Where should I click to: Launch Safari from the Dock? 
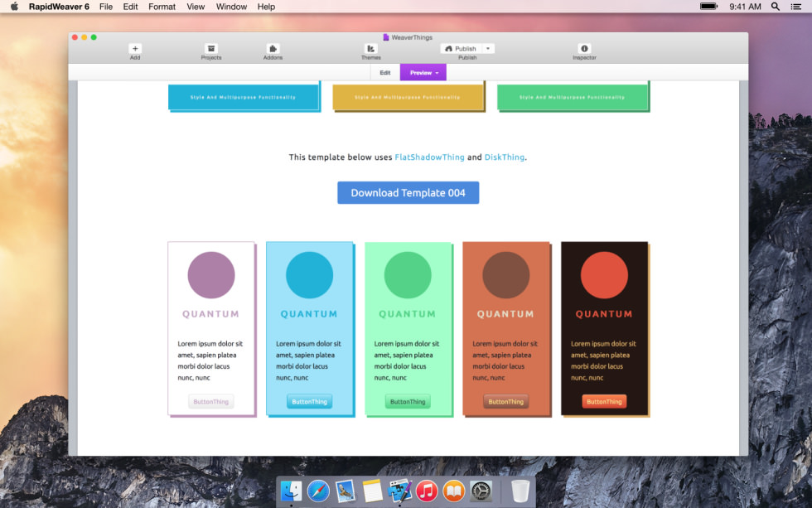coord(318,491)
